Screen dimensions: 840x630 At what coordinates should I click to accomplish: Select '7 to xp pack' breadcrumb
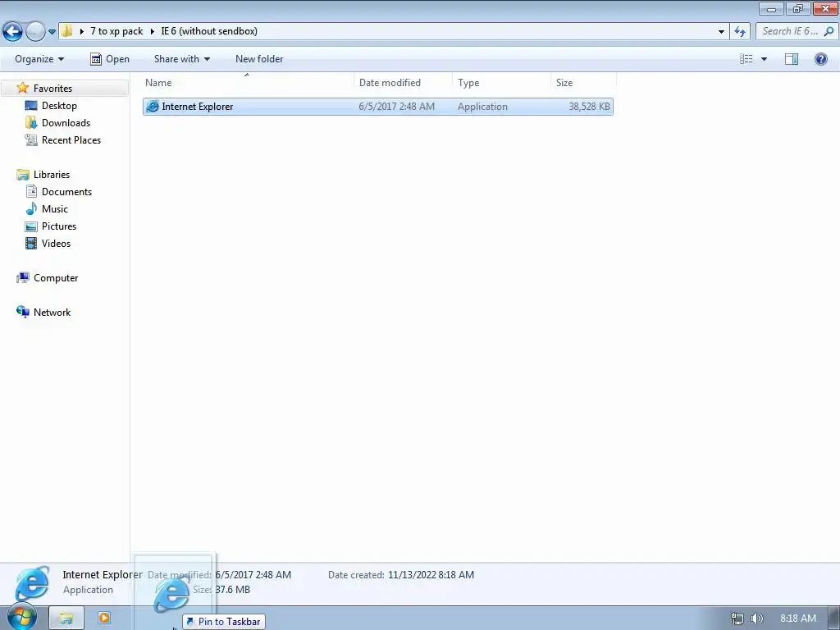pyautogui.click(x=116, y=31)
